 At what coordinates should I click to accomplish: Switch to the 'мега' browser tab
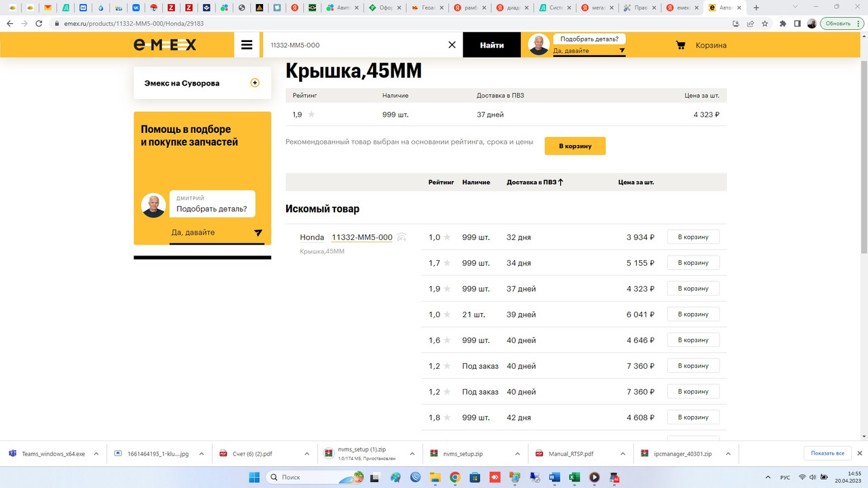(596, 7)
